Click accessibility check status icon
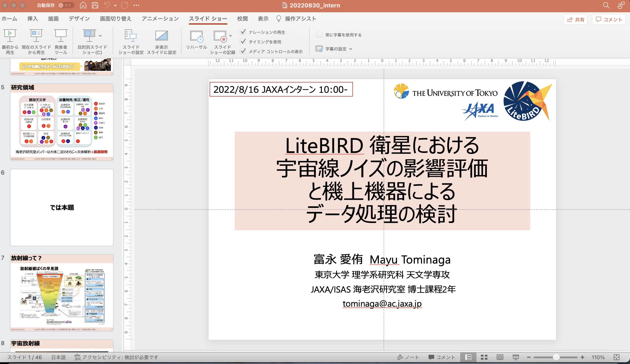Viewport: 630px width, 364px height. point(77,357)
